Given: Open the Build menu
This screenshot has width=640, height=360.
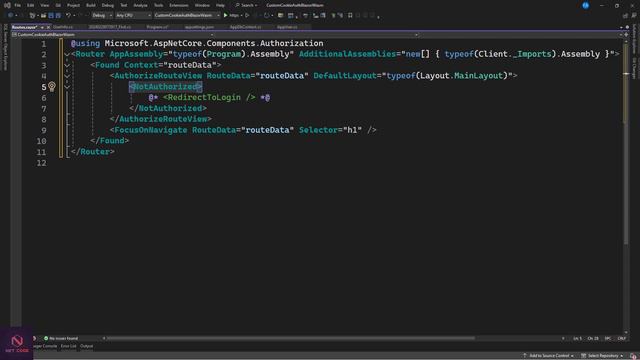Looking at the screenshot, I should (x=91, y=5).
